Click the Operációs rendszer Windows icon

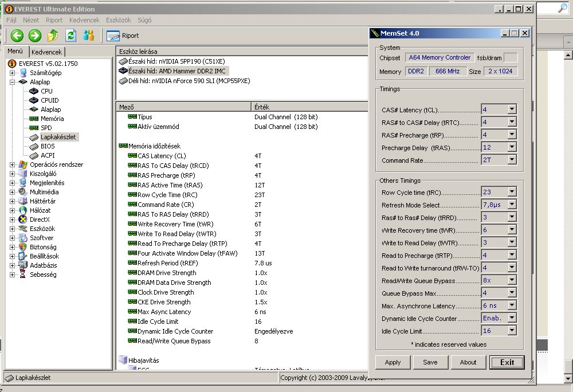(23, 164)
